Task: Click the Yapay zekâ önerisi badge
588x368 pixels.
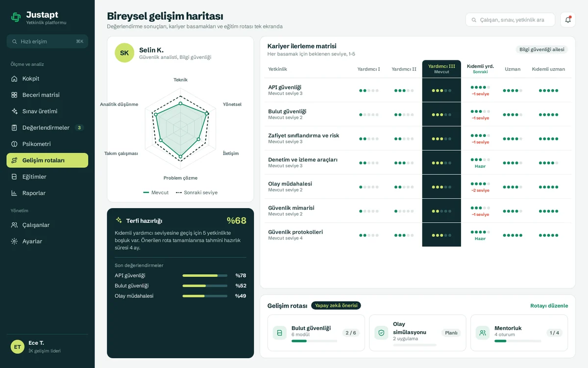Action: point(336,306)
